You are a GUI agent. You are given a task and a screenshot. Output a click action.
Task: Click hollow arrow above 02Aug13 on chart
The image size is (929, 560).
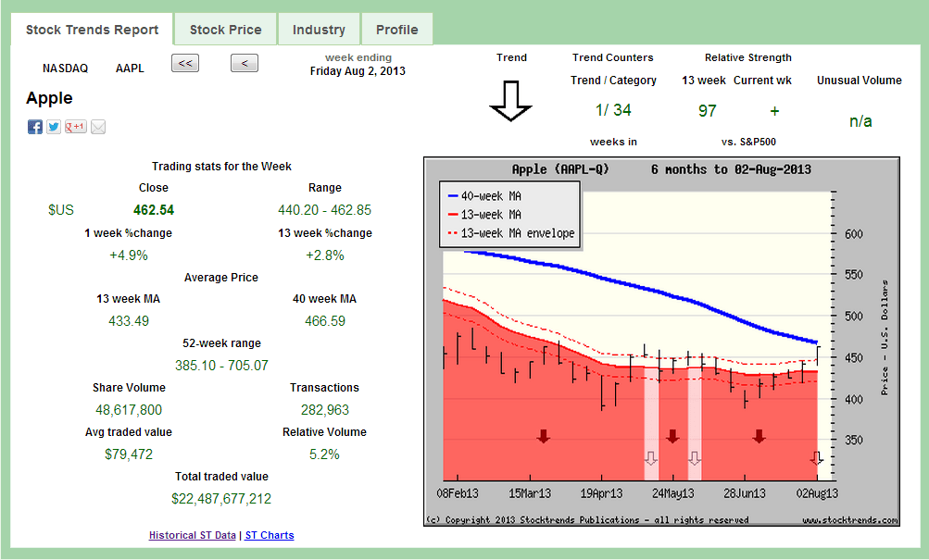click(x=816, y=458)
